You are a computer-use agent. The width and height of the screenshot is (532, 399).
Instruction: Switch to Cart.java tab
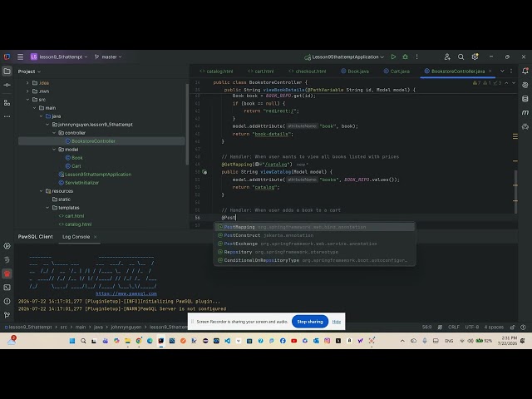tap(397, 71)
